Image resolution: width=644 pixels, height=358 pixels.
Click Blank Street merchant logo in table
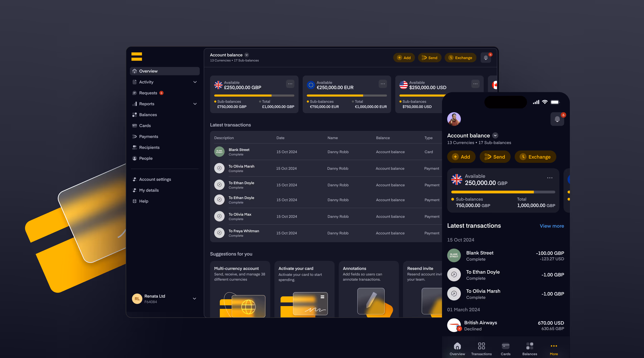(219, 152)
